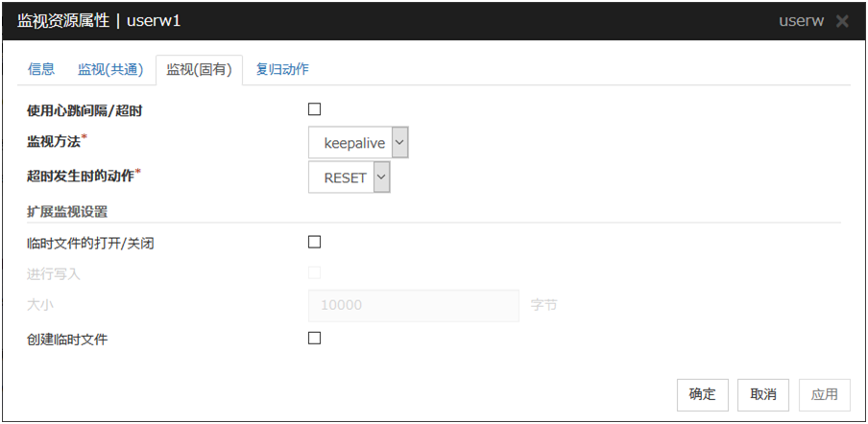This screenshot has height=424, width=868.
Task: Go to the 复归动作 tab
Action: pos(282,69)
